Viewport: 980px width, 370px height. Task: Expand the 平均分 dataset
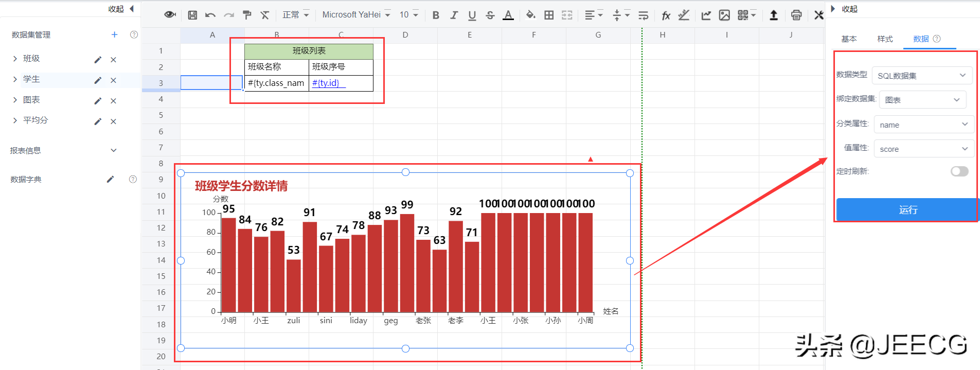coord(15,120)
